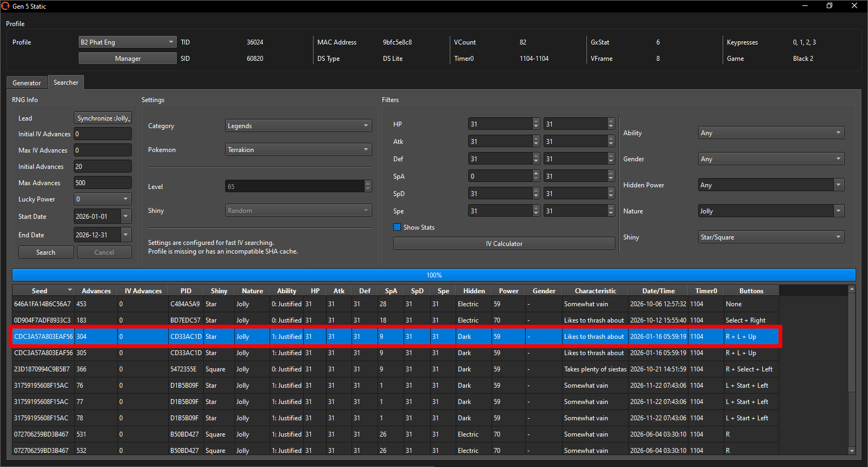Click the 100% progress bar

(x=433, y=275)
